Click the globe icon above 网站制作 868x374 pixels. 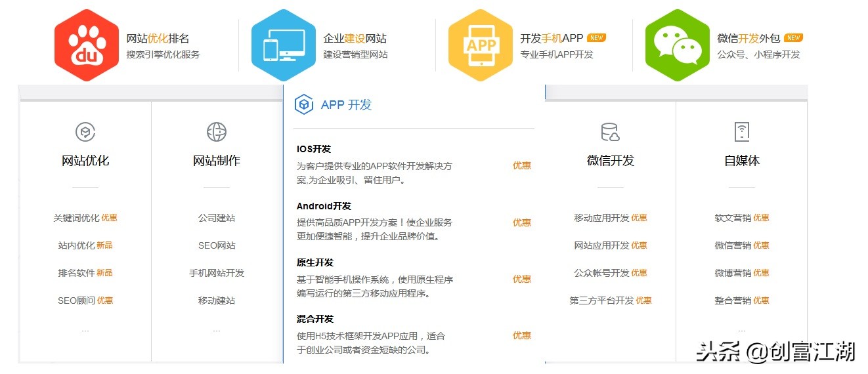point(217,132)
